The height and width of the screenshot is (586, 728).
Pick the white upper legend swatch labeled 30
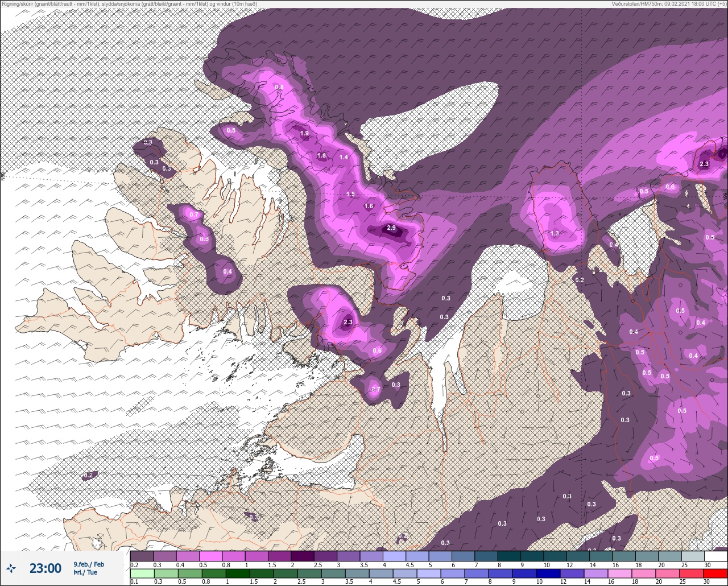click(x=715, y=556)
